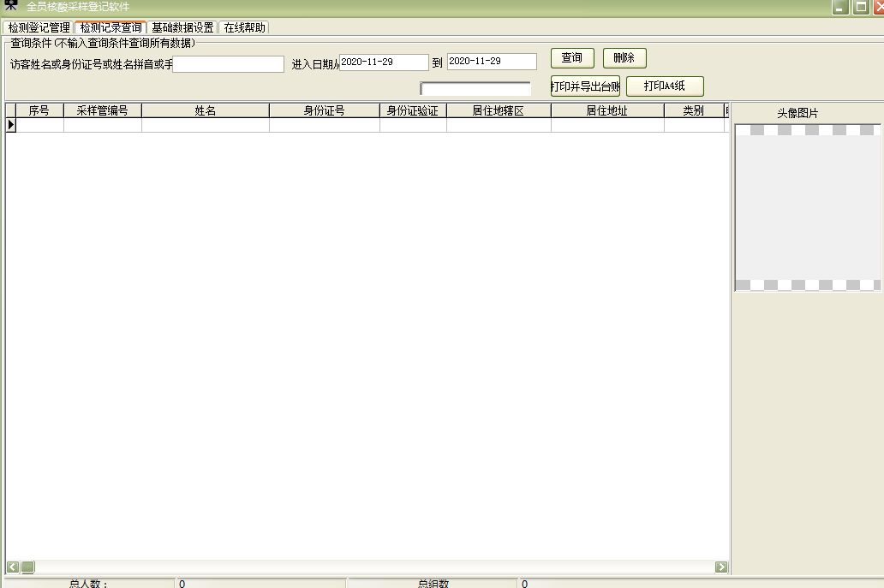Click the record selector arrow in the data grid
Screen dimensions: 884x588
point(11,124)
